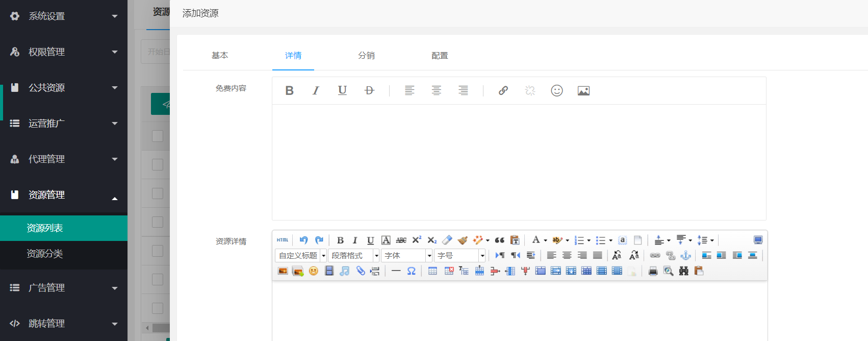Expand 权限管理 menu in sidebar

pyautogui.click(x=64, y=52)
